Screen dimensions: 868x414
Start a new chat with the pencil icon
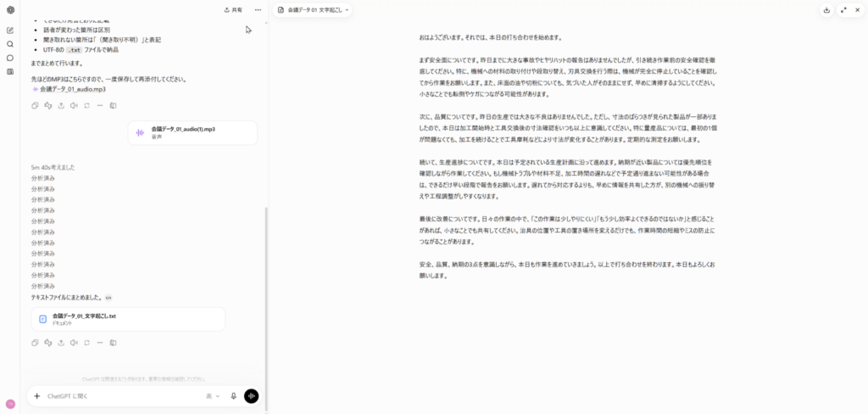pyautogui.click(x=10, y=31)
